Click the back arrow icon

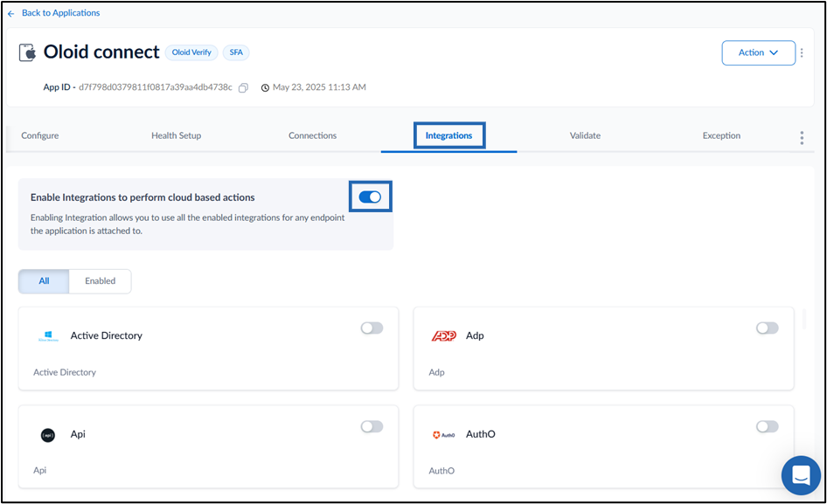tap(11, 14)
